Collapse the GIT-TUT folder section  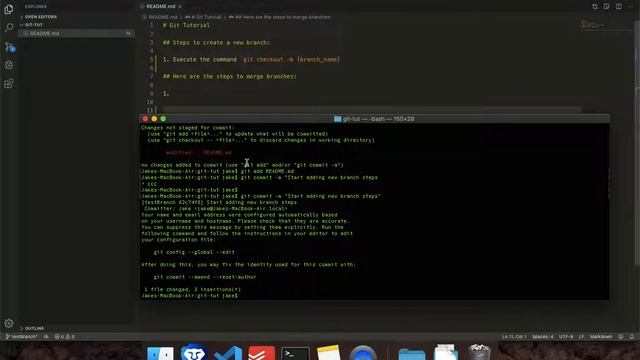[x=33, y=25]
